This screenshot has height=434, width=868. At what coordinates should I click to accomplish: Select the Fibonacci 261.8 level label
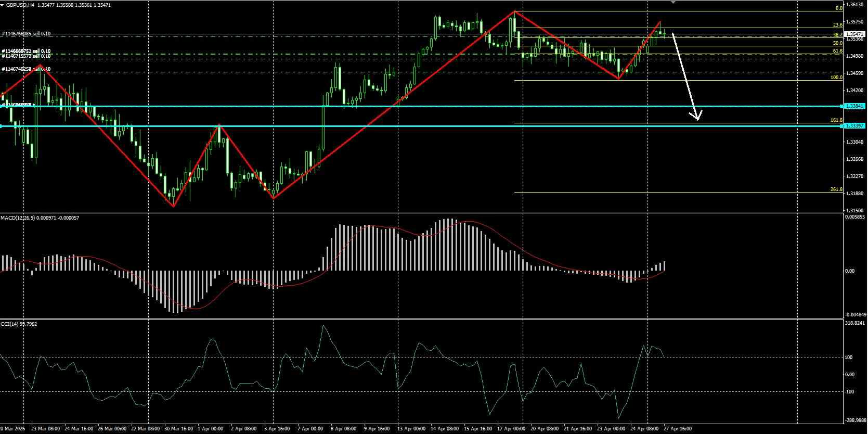click(x=836, y=189)
